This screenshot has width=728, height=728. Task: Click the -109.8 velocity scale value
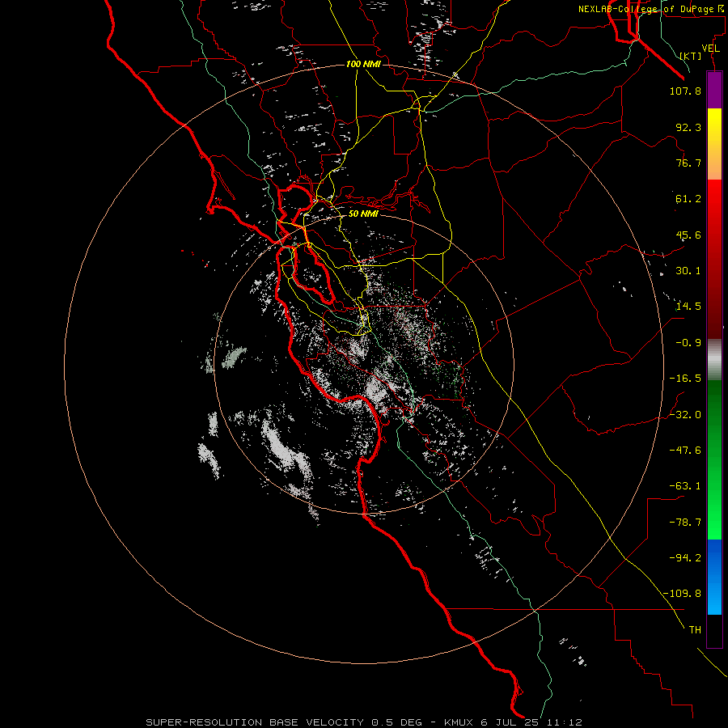click(682, 594)
